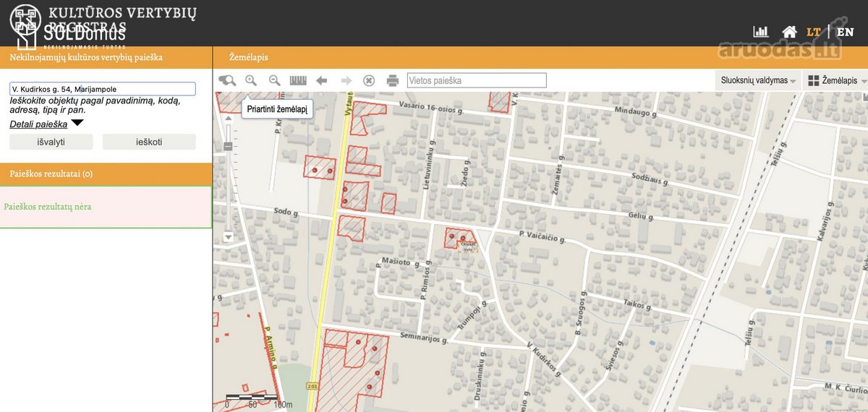Click Nekilnojamųjų kultūros vertybių paieška header
The height and width of the screenshot is (412, 868).
[x=86, y=57]
